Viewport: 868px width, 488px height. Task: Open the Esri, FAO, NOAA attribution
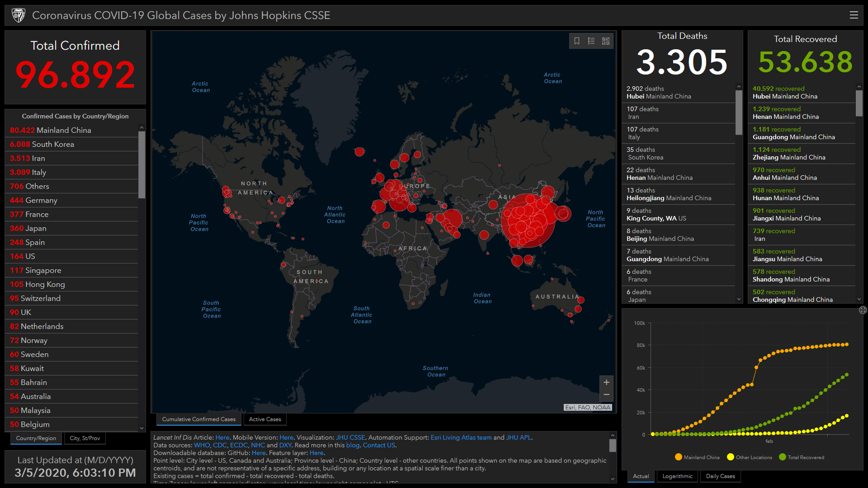pyautogui.click(x=588, y=407)
